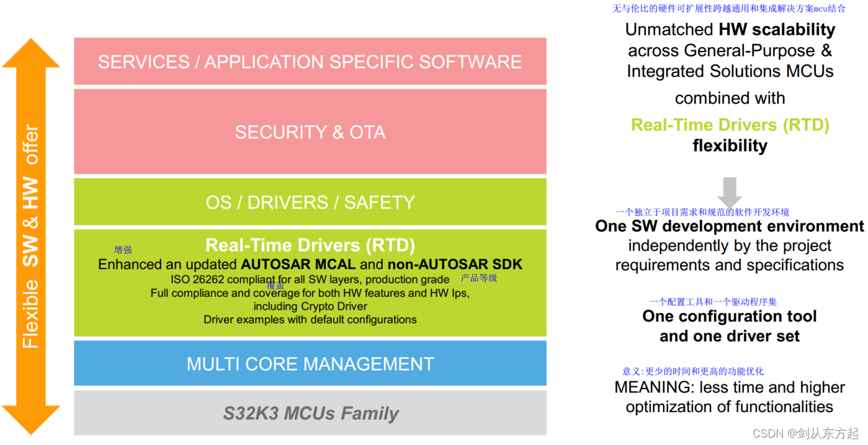Select the 'MEANING: less time and higher' line
The height and width of the screenshot is (445, 868).
pos(730,387)
